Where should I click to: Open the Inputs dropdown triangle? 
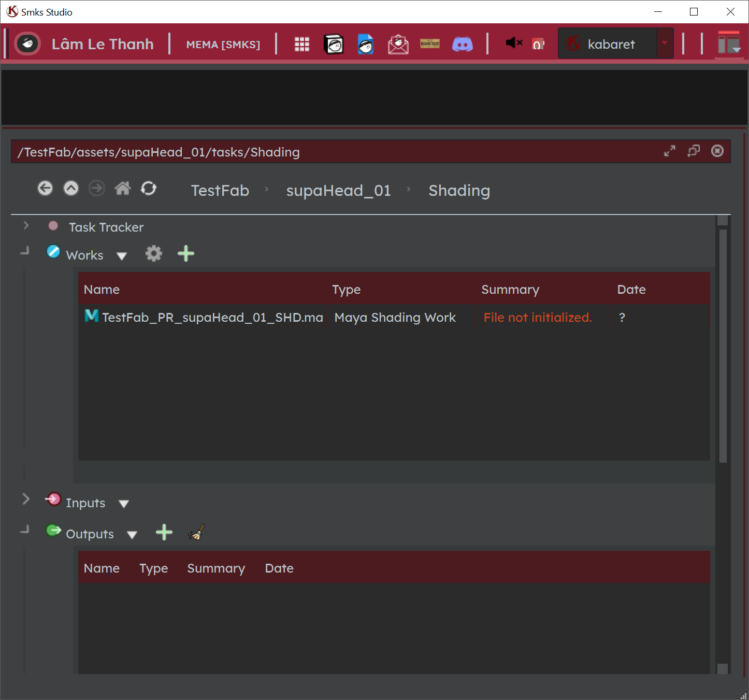123,504
